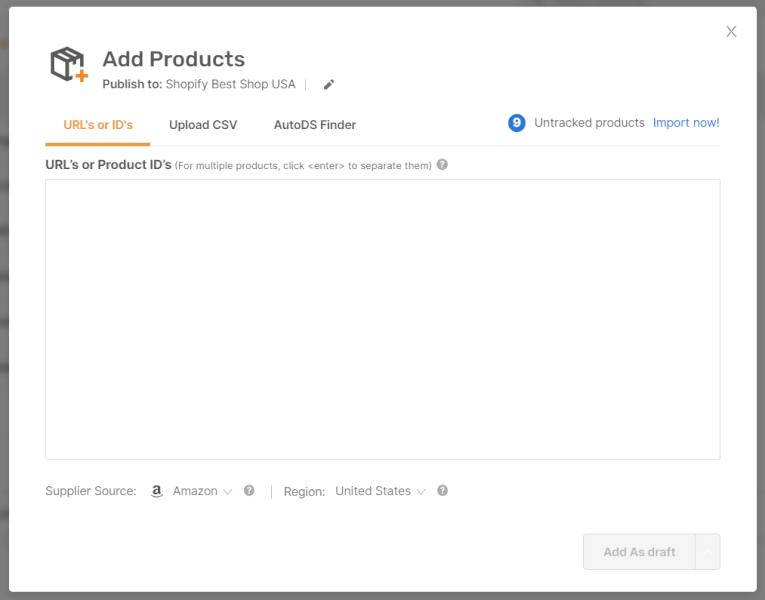Click the help icon next to the Amazon supplier
Image resolution: width=765 pixels, height=600 pixels.
249,490
